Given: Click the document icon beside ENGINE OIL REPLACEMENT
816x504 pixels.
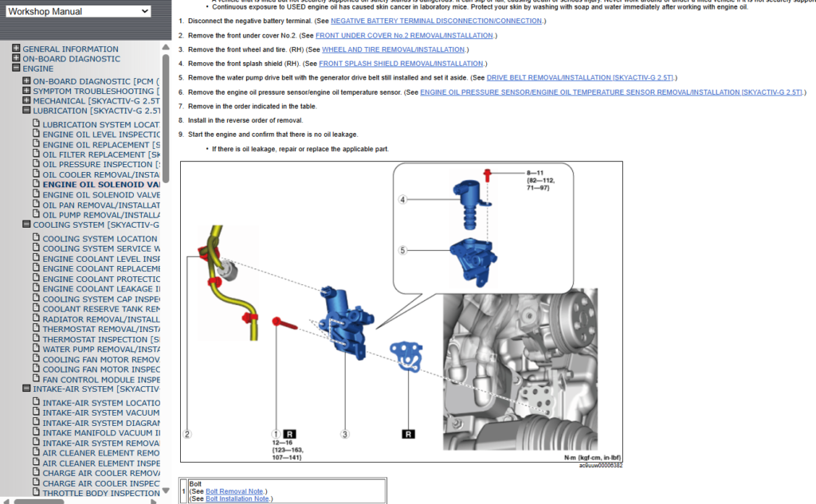Looking at the screenshot, I should coord(36,144).
